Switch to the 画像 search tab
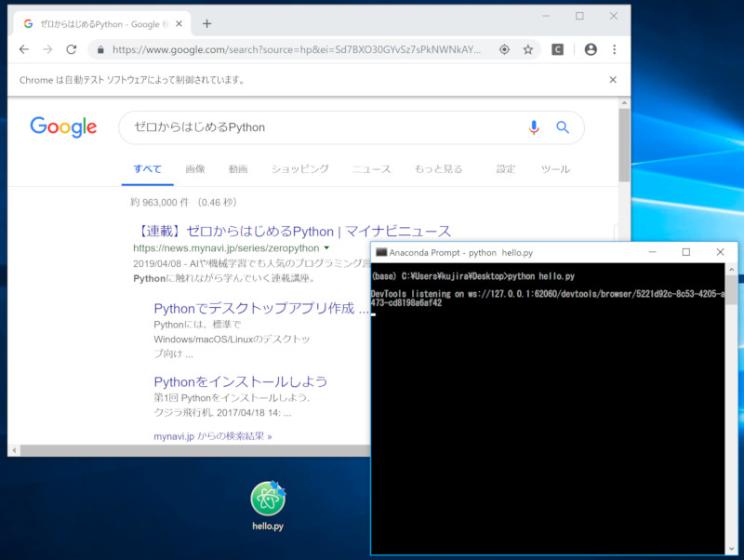The height and width of the screenshot is (560, 744). point(195,169)
